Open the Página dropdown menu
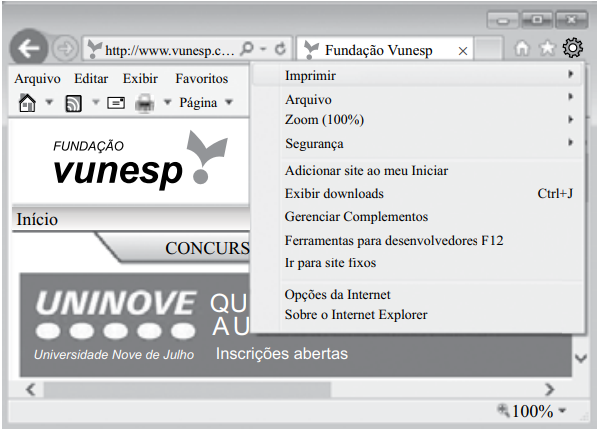Viewport: 597px width, 434px height. pos(206,102)
